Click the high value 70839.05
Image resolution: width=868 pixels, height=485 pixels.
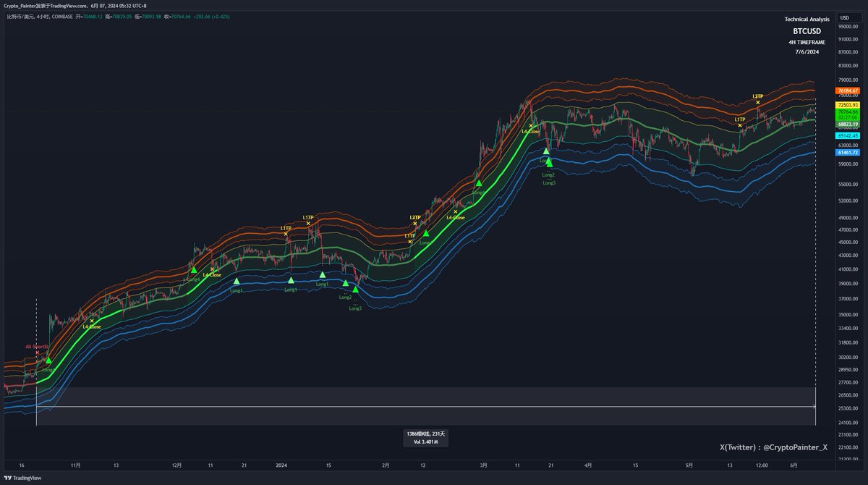tap(121, 15)
